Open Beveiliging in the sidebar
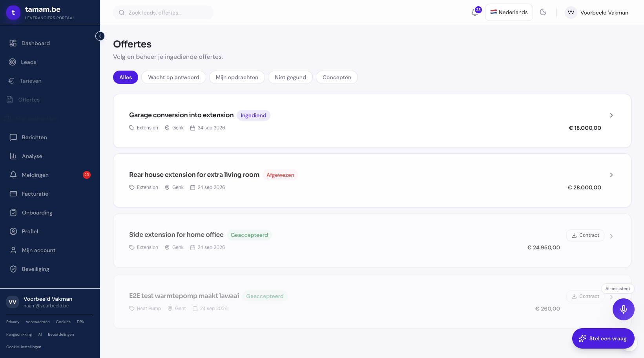This screenshot has height=358, width=644. (x=50, y=269)
